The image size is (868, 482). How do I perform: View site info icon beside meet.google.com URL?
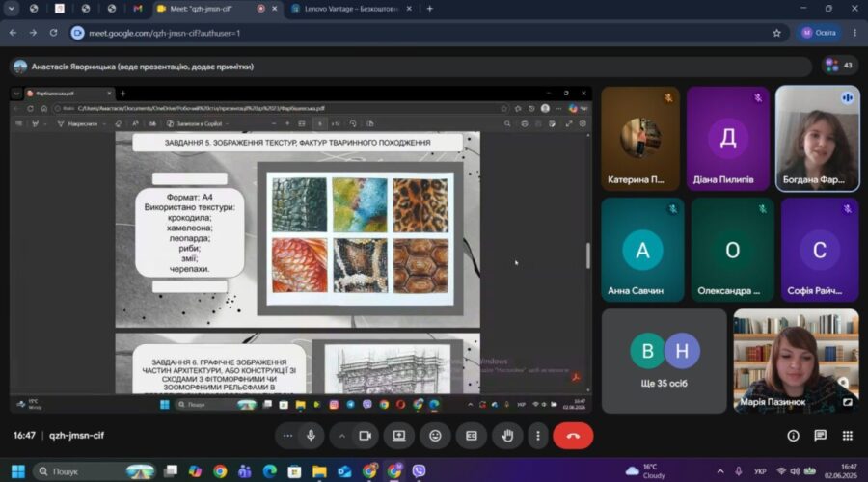click(x=77, y=33)
